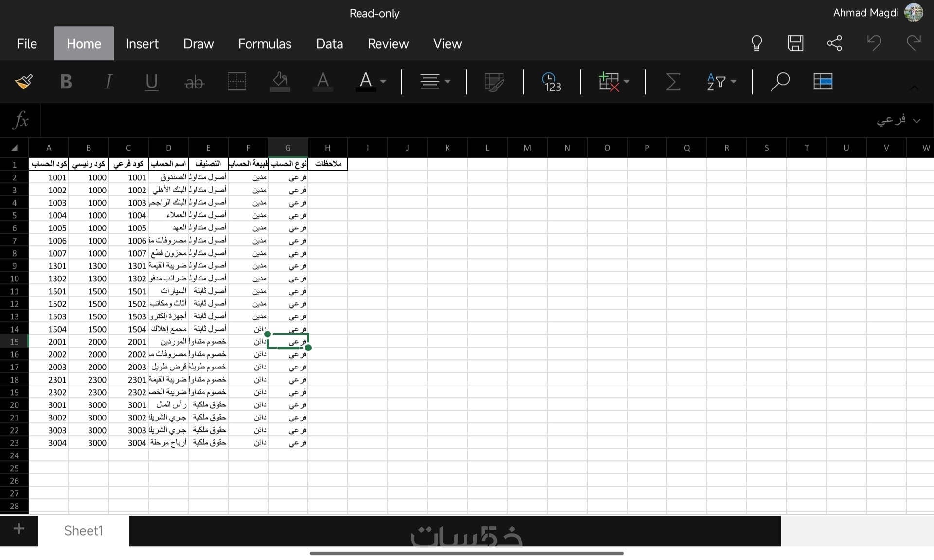Toggle Italic formatting
Screen dimensions: 934x560
[x=108, y=82]
